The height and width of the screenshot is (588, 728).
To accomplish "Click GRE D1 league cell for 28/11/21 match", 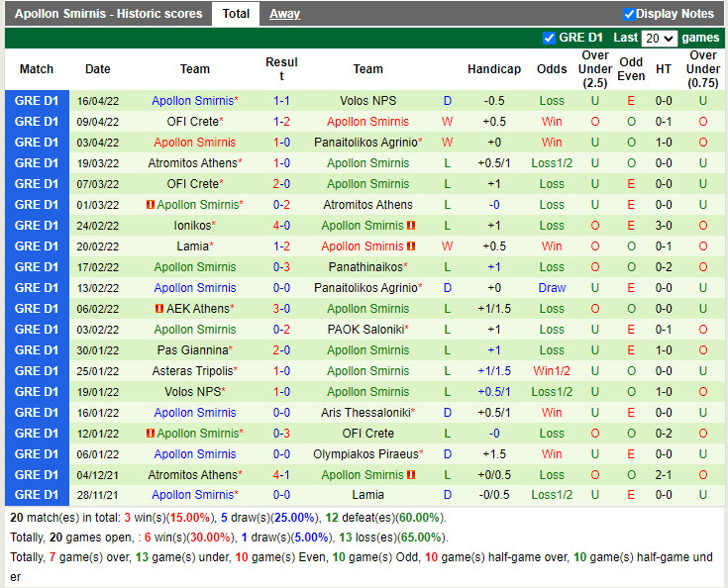I will [x=37, y=495].
